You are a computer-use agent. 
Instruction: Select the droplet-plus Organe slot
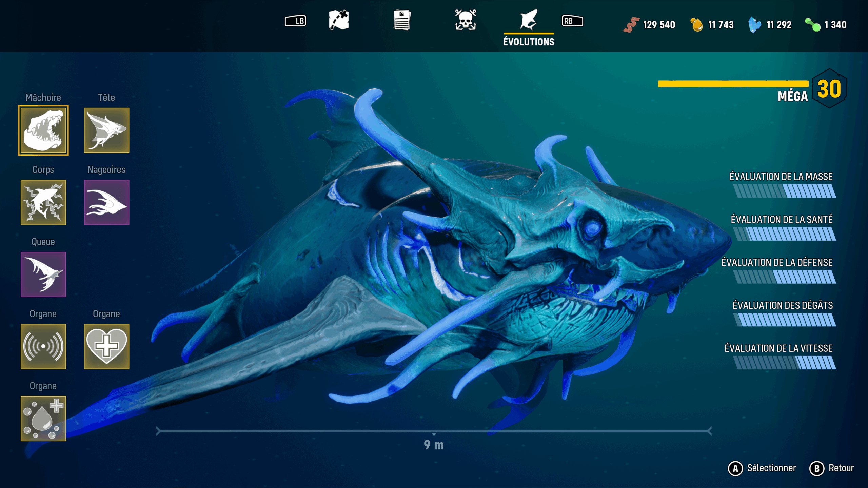click(x=43, y=419)
